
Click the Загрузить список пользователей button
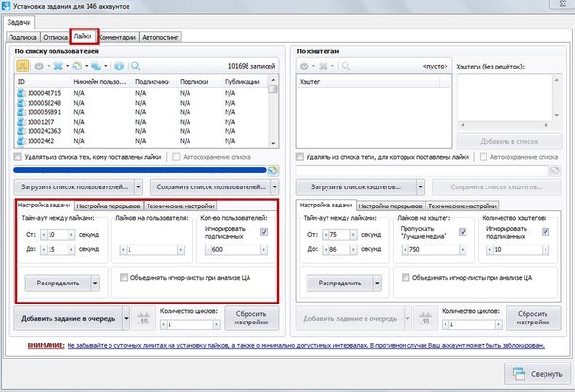pyautogui.click(x=74, y=187)
